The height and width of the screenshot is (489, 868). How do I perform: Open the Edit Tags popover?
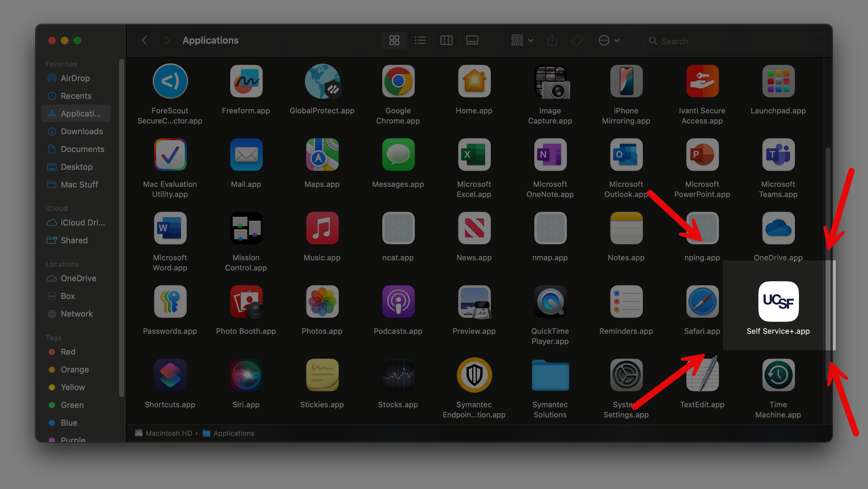577,40
